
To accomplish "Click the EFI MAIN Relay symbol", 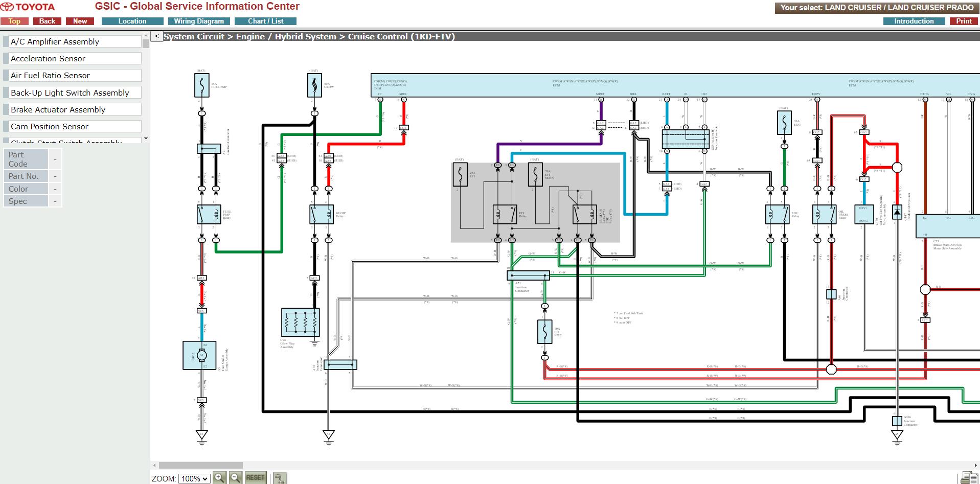I will (x=584, y=215).
